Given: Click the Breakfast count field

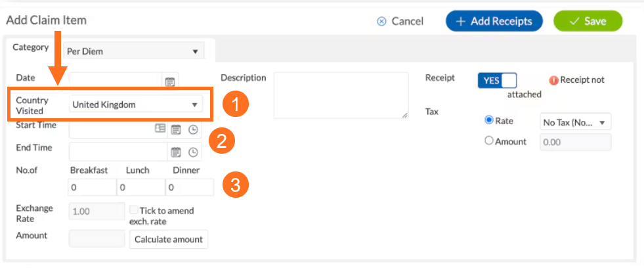Looking at the screenshot, I should click(93, 187).
